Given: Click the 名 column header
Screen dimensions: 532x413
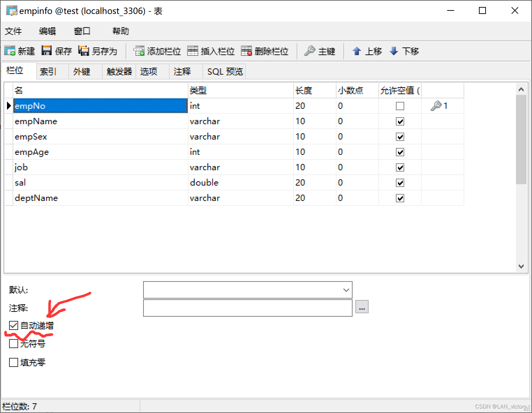Looking at the screenshot, I should [x=101, y=90].
